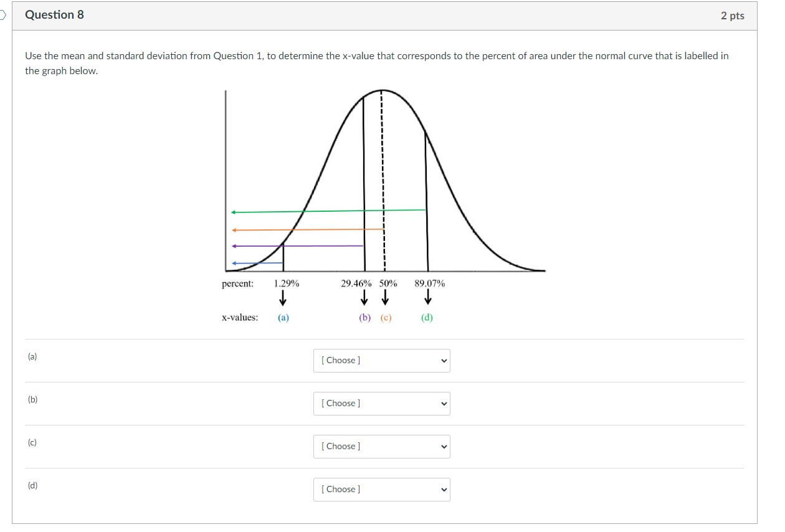
Task: Open the dropdown for answer (c)
Action: (381, 446)
